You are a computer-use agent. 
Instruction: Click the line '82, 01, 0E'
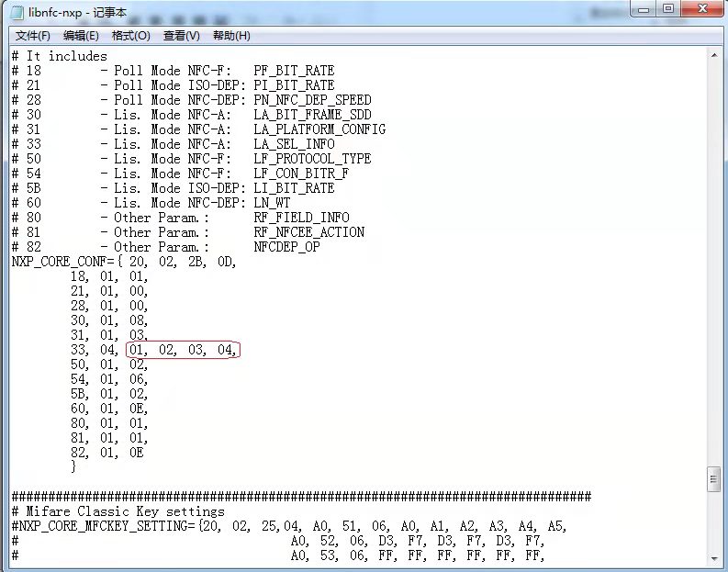(107, 454)
